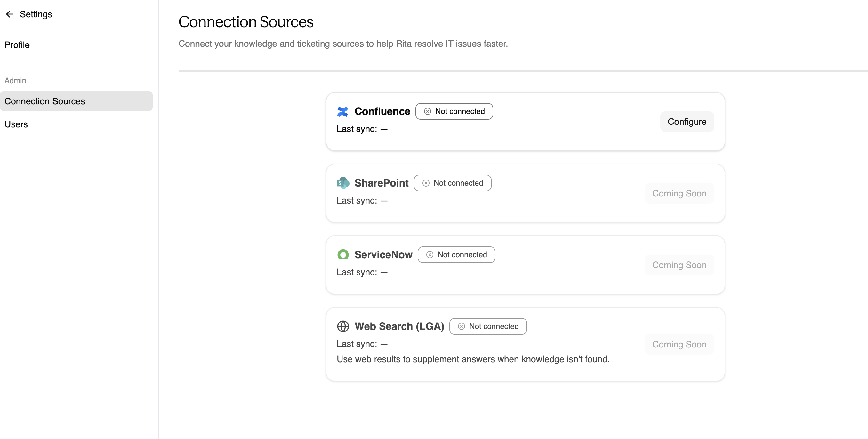Viewport: 868px width, 439px height.
Task: Click Coming Soon on the ServiceNow card
Action: click(679, 265)
